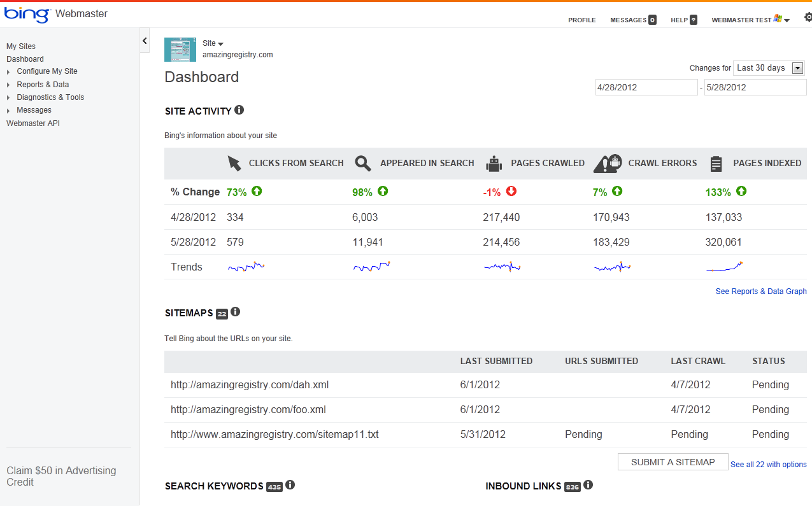Click the Pages Crawled robot icon
This screenshot has height=506, width=812.
494,164
